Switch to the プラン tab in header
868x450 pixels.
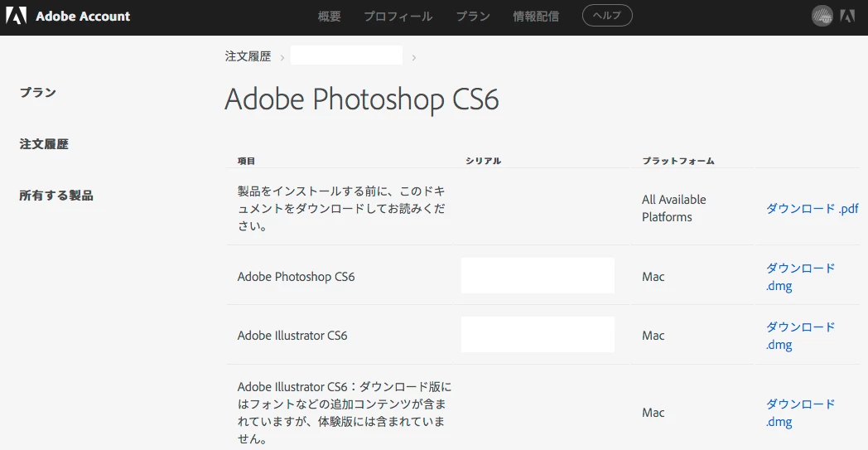click(x=473, y=16)
